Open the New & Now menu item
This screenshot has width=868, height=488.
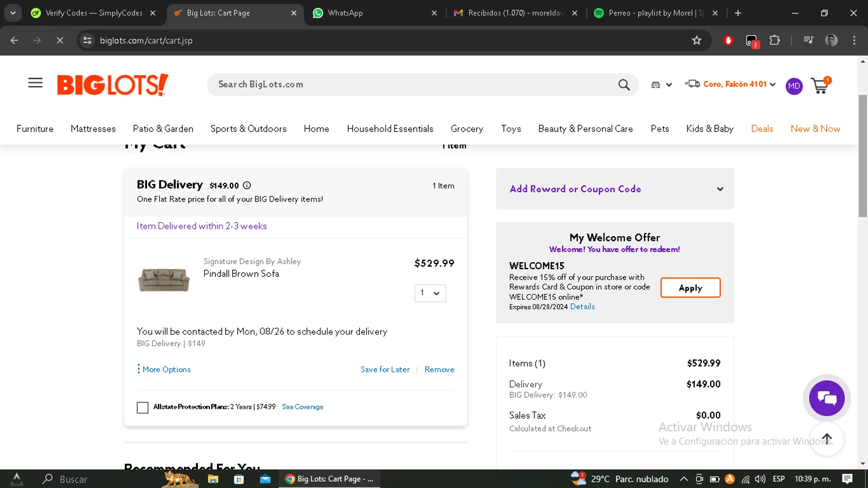tap(815, 129)
